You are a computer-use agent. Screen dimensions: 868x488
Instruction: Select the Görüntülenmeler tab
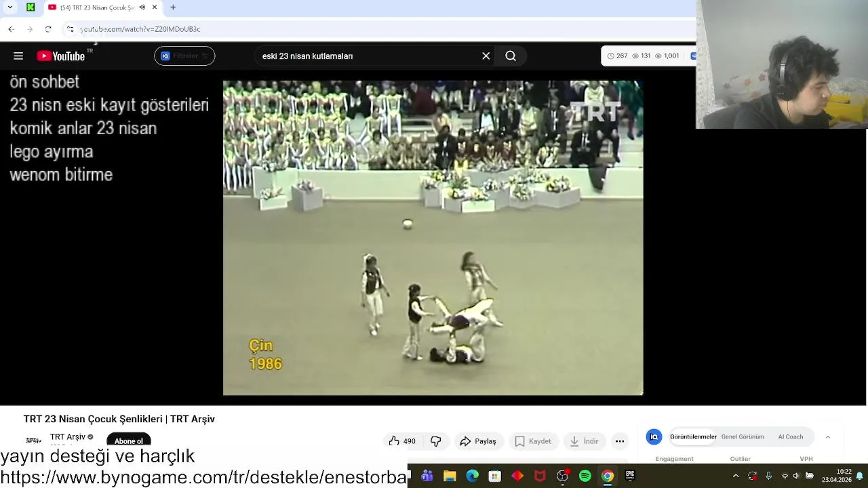click(x=693, y=437)
